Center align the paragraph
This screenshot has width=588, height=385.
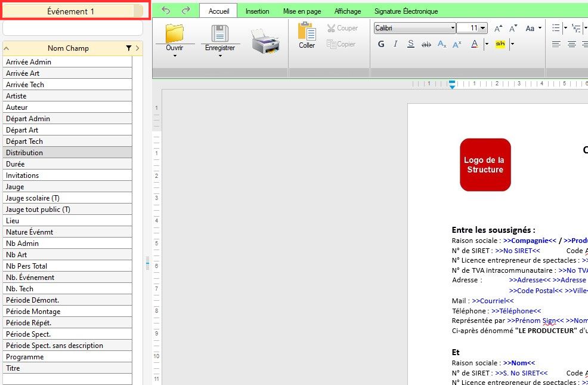click(571, 44)
